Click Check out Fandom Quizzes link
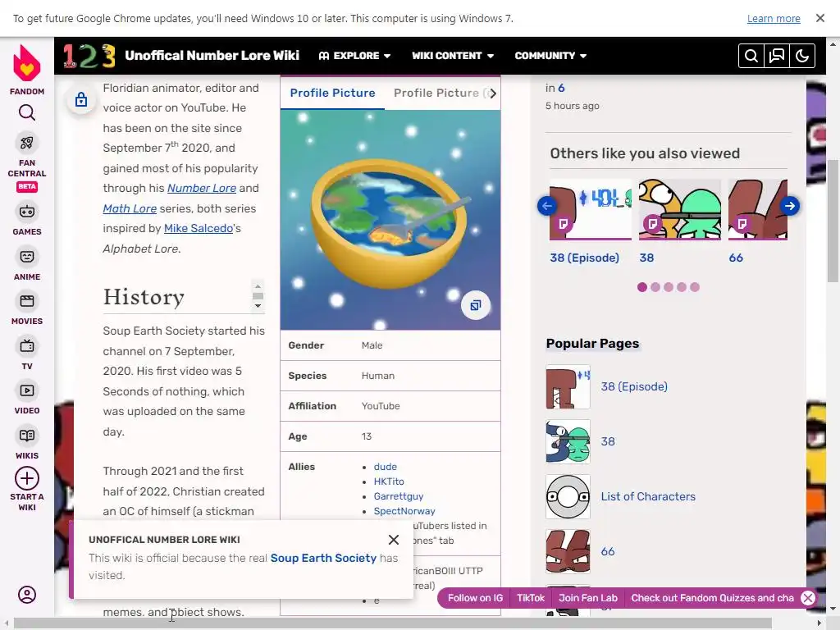This screenshot has height=630, width=840. (x=713, y=598)
